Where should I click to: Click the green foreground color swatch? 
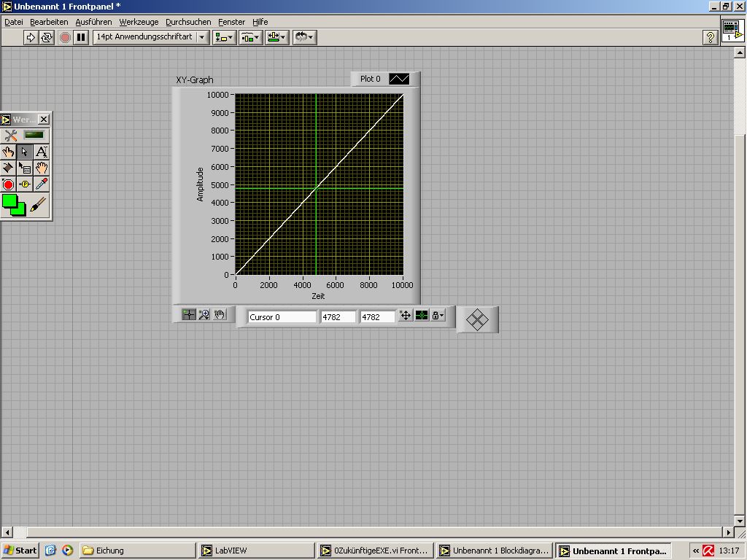(9, 202)
